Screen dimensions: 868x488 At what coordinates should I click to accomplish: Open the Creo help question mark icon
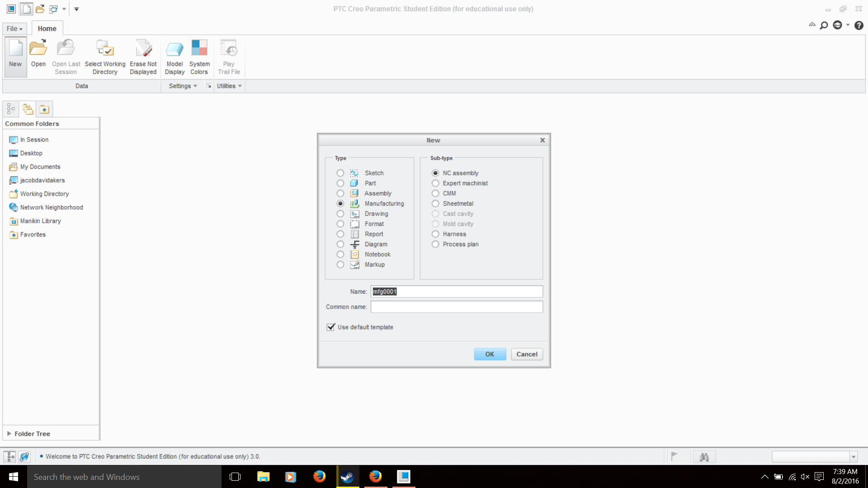[859, 26]
